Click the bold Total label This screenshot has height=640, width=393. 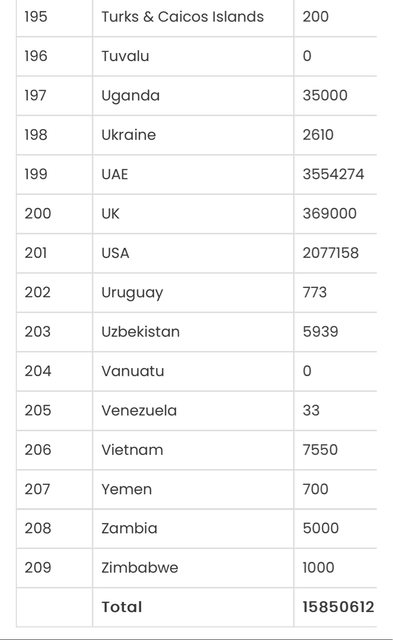[122, 607]
